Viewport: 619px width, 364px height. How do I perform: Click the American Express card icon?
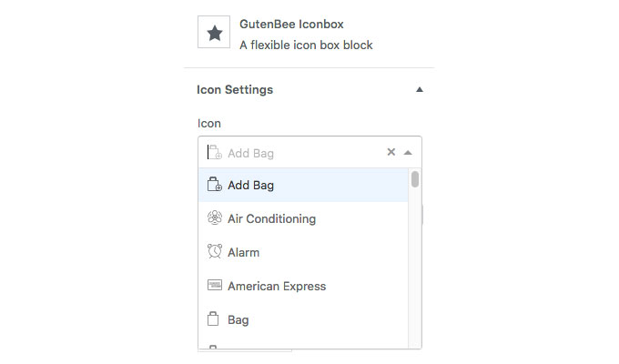pos(214,285)
